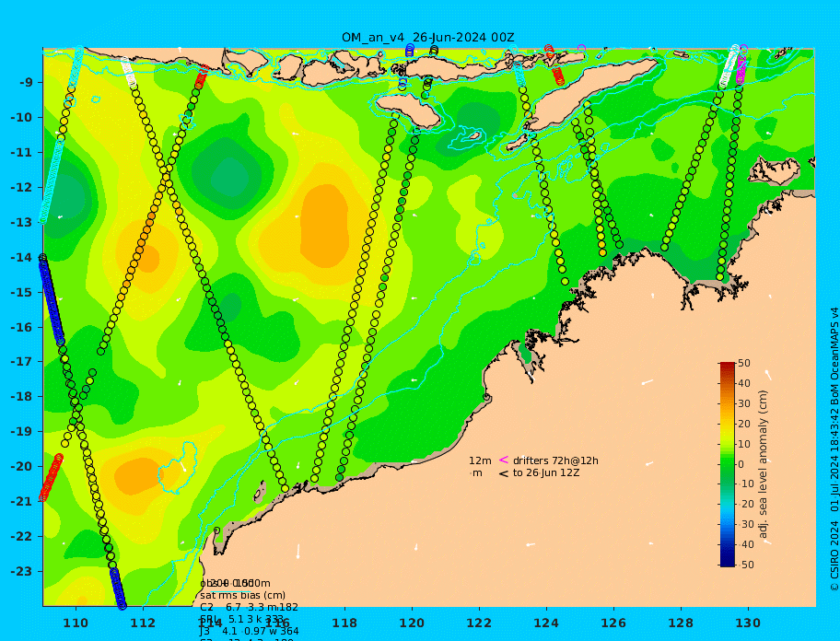
Task: Click the magenta drifter arrow legend symbol
Action: pos(504,460)
